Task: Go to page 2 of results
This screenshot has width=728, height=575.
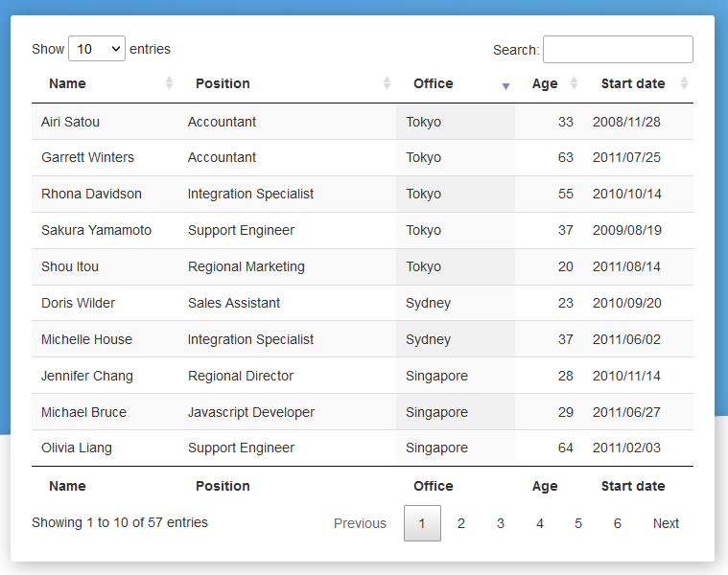Action: point(461,523)
